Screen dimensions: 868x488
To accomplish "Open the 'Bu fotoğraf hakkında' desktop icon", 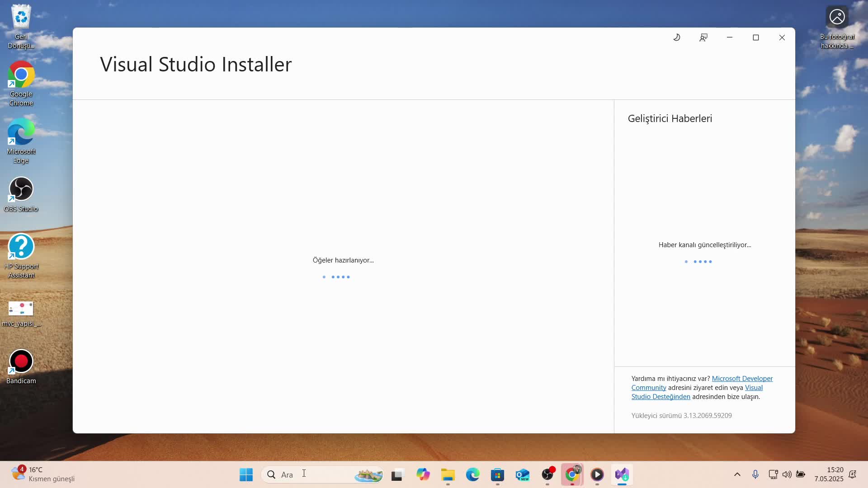I will pos(837,27).
